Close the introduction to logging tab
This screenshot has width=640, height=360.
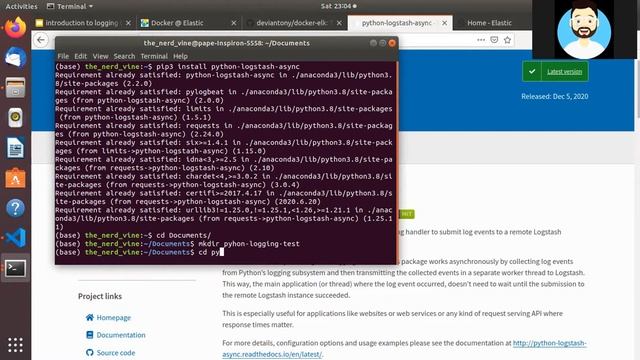128,23
